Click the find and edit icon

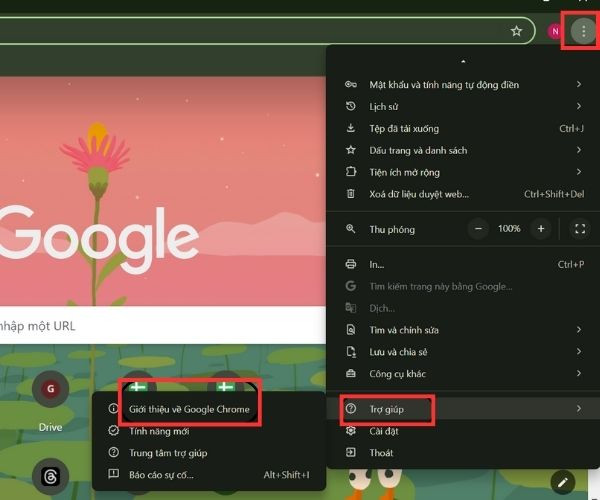(x=351, y=329)
